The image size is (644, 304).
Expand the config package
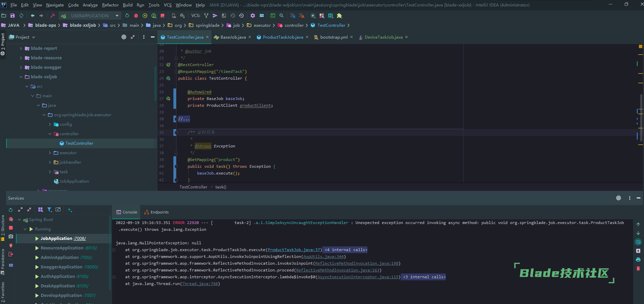coord(50,124)
